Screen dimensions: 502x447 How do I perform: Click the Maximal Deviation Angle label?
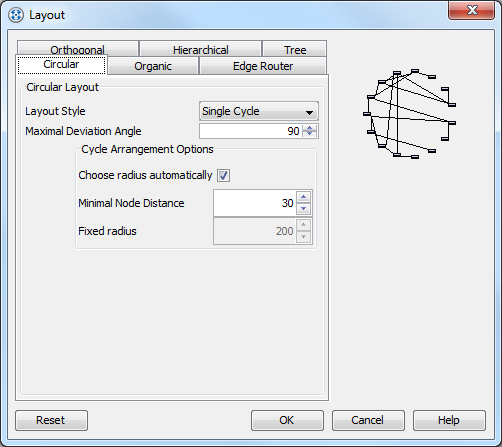pos(83,131)
